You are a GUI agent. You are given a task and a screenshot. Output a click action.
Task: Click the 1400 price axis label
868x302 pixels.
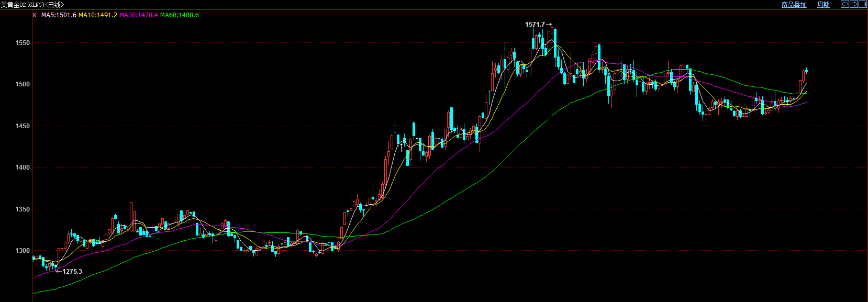click(x=23, y=167)
